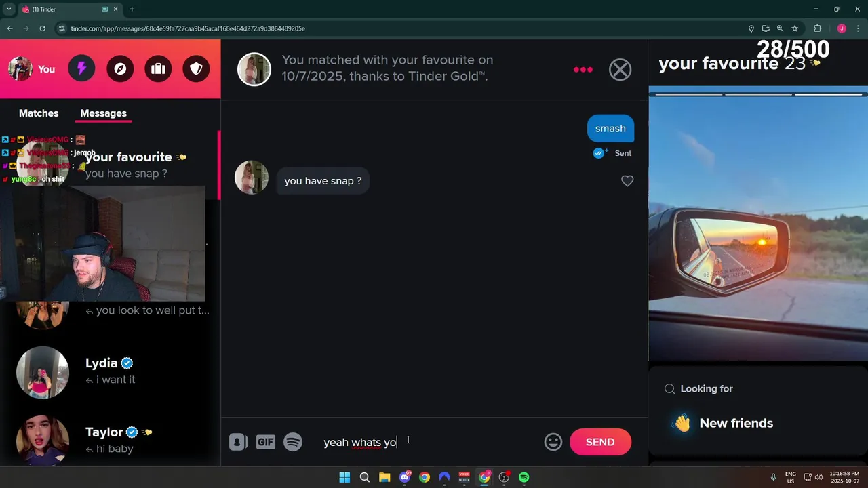Click the browser address bar URL
This screenshot has width=868, height=488.
point(188,28)
